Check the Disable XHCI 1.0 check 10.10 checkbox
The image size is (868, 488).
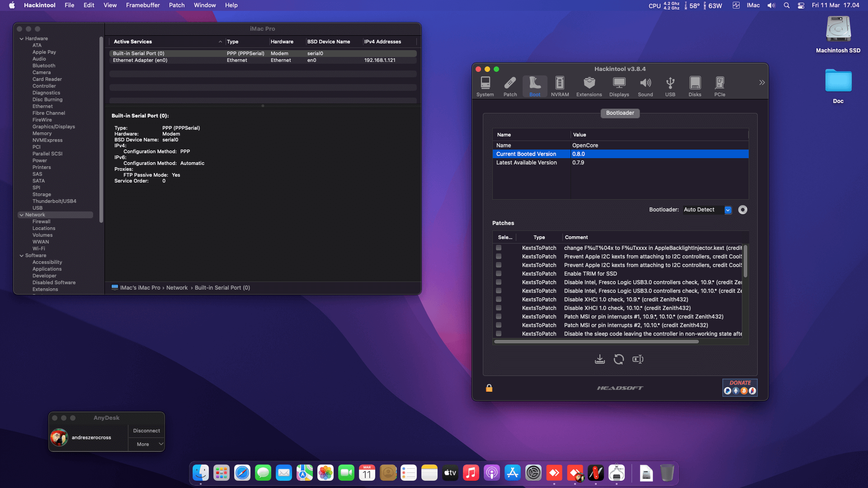pos(499,308)
